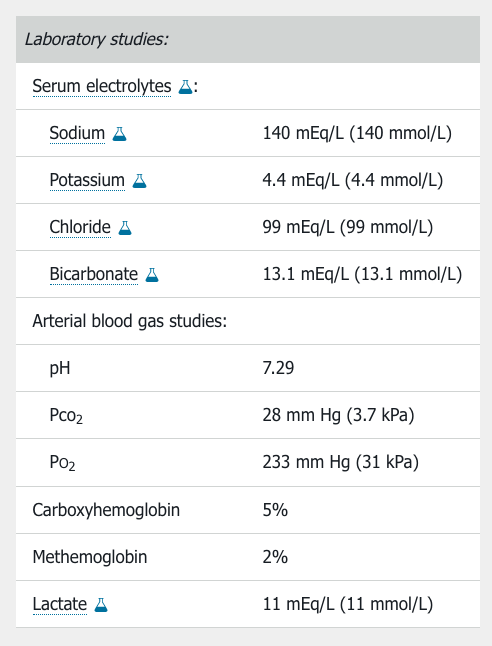492x646 pixels.
Task: Click the Carboxyhemoglobin row label
Action: (x=106, y=510)
